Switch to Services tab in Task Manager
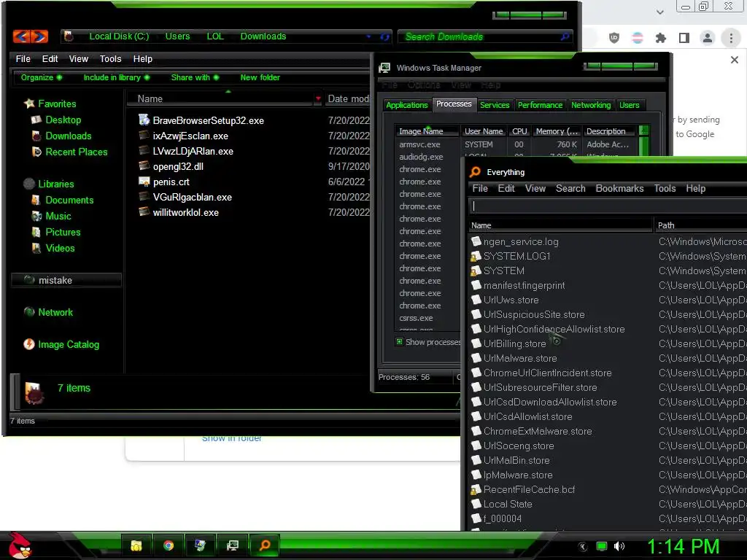Image resolution: width=747 pixels, height=560 pixels. point(494,105)
